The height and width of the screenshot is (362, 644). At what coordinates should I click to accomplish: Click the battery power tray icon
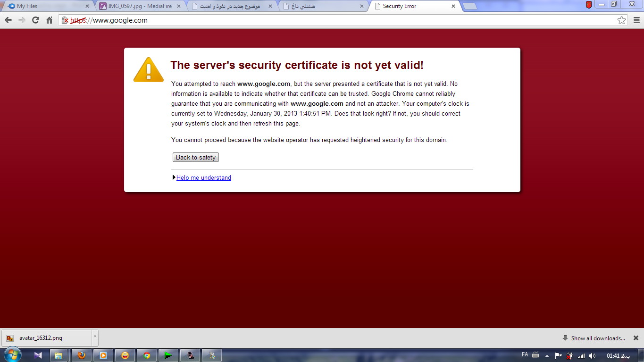tap(570, 355)
